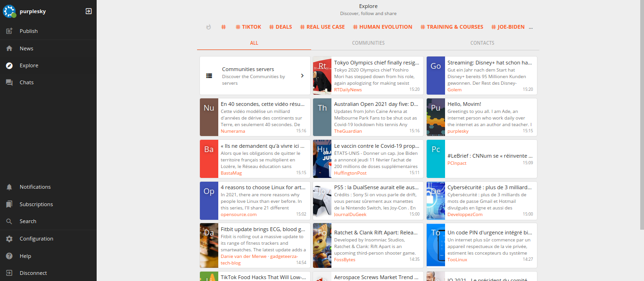Click the Explore compass icon
644x281 pixels.
[9, 65]
